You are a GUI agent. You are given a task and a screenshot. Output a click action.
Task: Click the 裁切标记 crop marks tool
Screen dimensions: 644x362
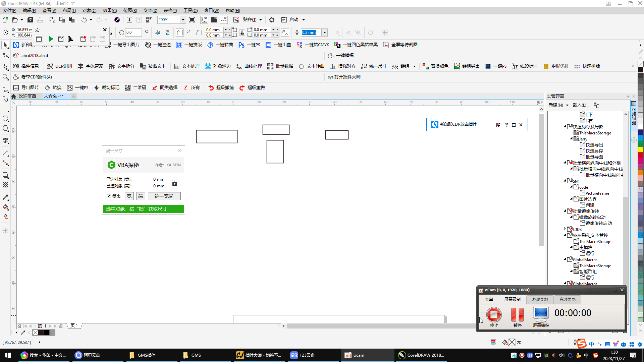[107, 88]
